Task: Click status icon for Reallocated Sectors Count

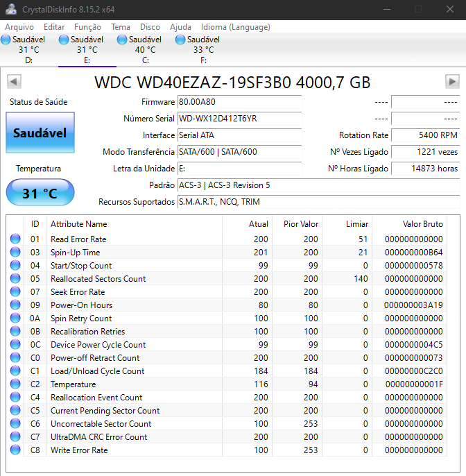Action: click(15, 278)
